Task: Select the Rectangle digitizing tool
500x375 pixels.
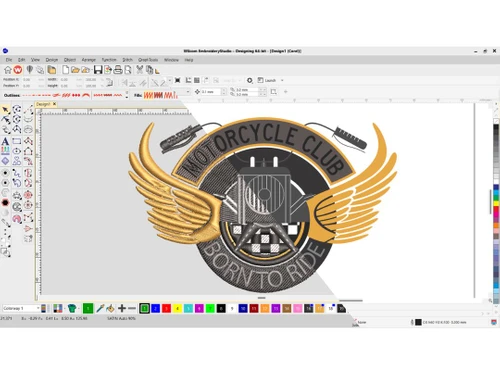Action: [17, 141]
